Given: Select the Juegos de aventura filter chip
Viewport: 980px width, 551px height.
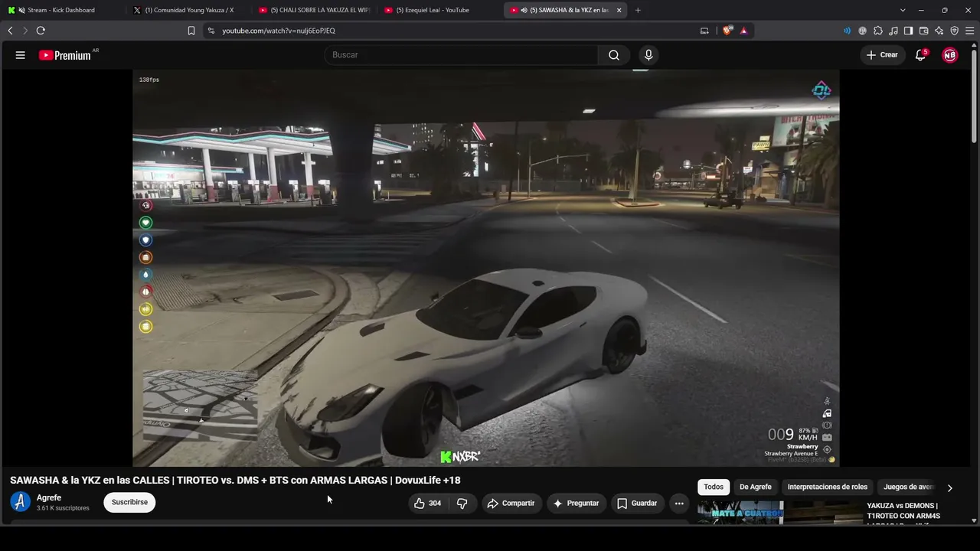Looking at the screenshot, I should pos(909,487).
